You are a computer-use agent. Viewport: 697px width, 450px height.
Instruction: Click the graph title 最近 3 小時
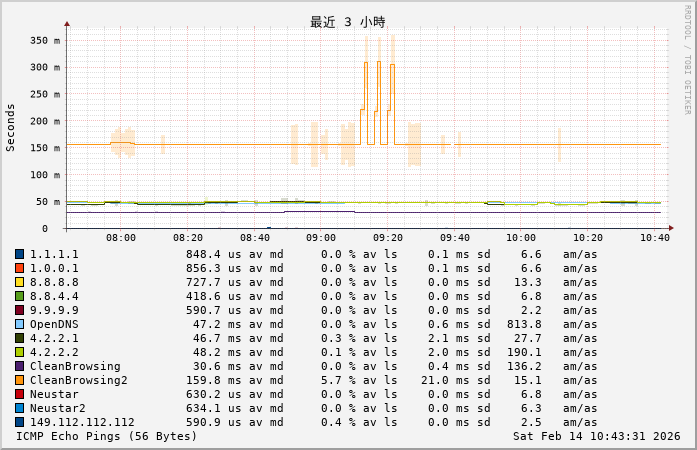(347, 22)
